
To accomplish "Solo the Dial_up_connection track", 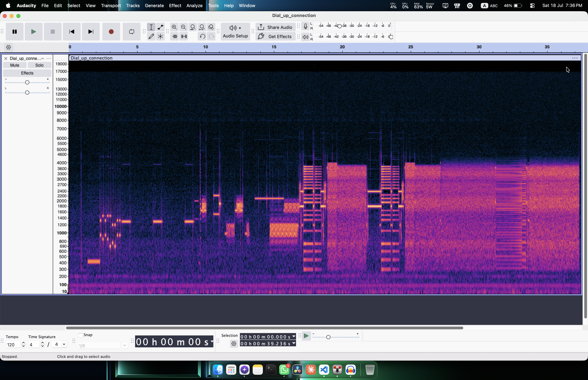I will (39, 65).
